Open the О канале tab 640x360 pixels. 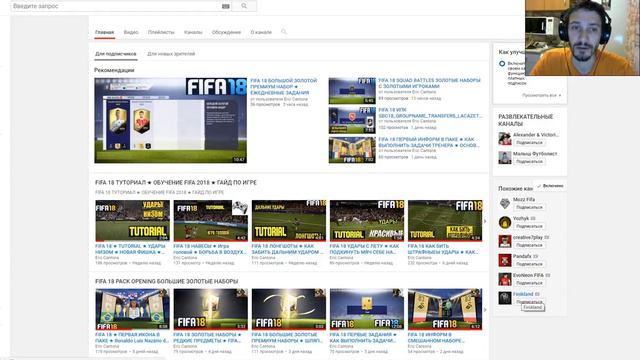[261, 32]
